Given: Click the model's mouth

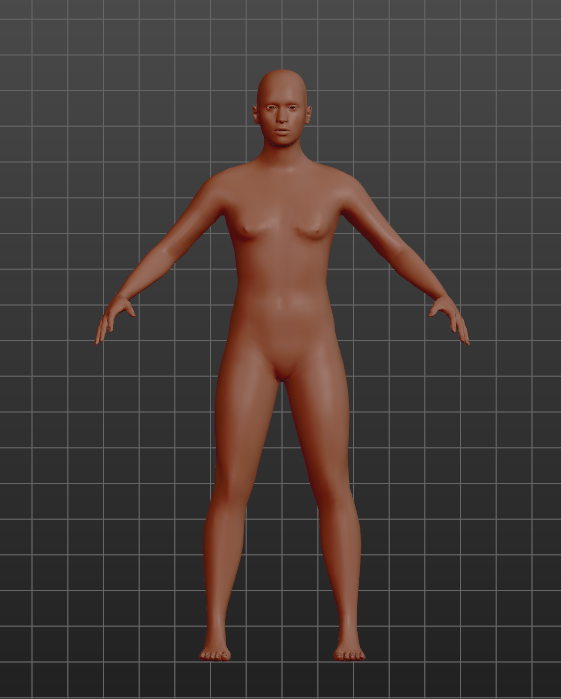Looking at the screenshot, I should tap(282, 131).
